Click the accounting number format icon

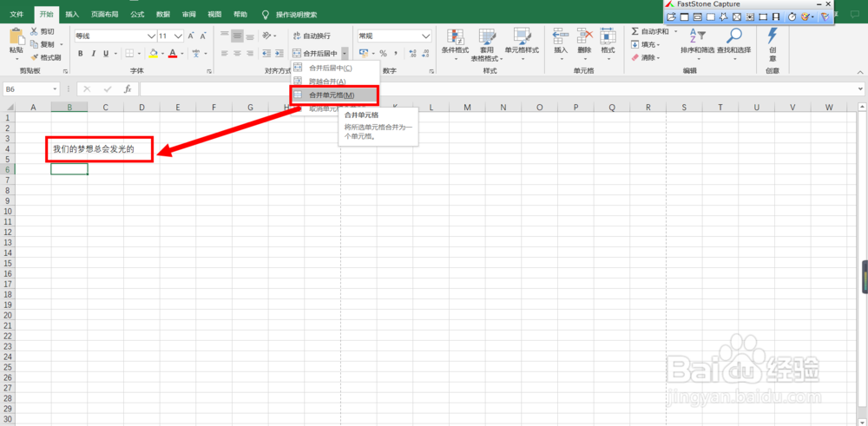coord(364,54)
